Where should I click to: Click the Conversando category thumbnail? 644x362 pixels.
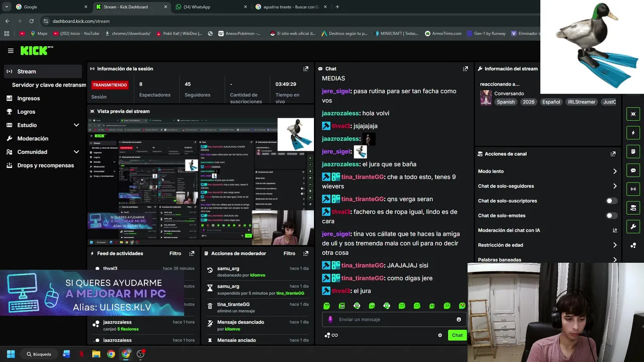point(486,98)
